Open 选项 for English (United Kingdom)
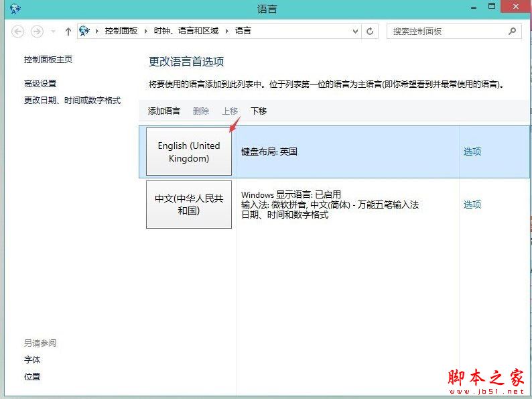This screenshot has height=399, width=532. 472,152
